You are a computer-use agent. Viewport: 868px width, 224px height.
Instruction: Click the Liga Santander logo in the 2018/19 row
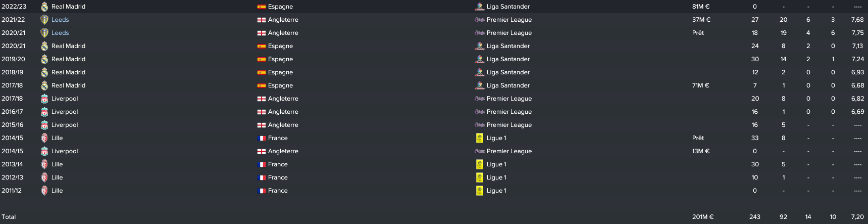480,72
